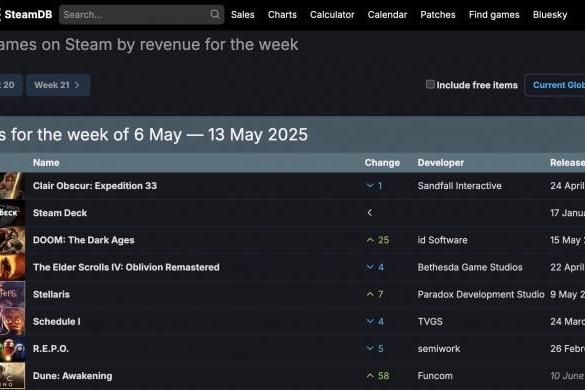Open the R.E.P.O. game page
This screenshot has width=585, height=390.
51,349
